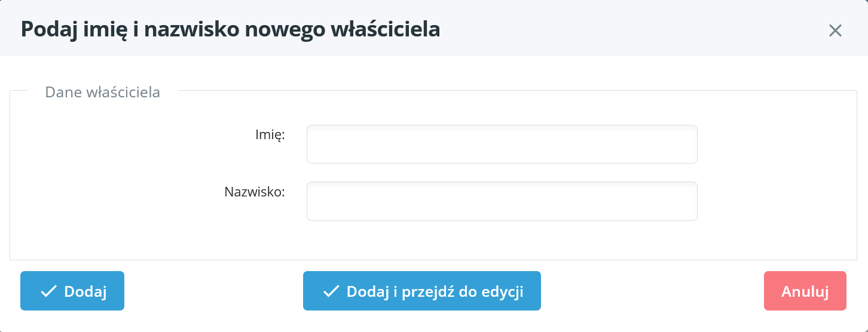Select the red Anuluj button
The width and height of the screenshot is (868, 332).
[805, 291]
